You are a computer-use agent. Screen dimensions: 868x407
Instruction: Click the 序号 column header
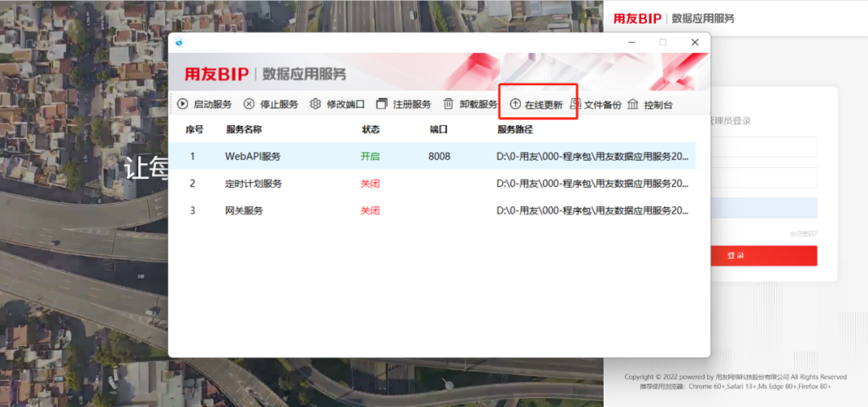[194, 129]
